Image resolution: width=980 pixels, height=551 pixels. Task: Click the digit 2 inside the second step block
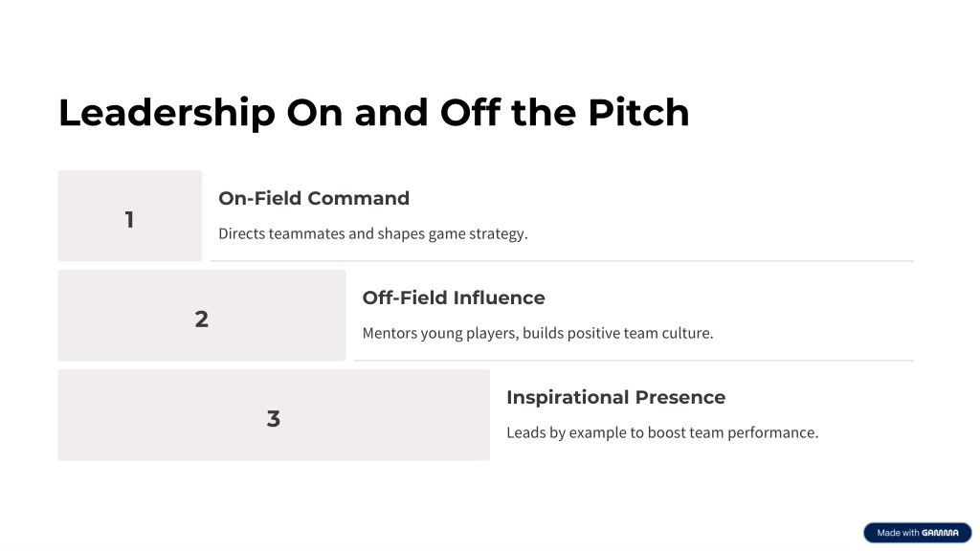[201, 320]
